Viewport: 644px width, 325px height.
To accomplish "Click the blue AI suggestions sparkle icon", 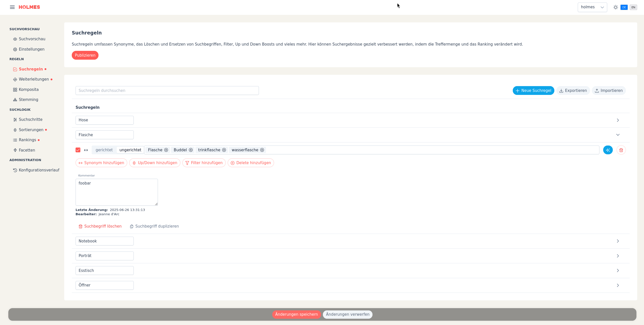I will point(608,150).
